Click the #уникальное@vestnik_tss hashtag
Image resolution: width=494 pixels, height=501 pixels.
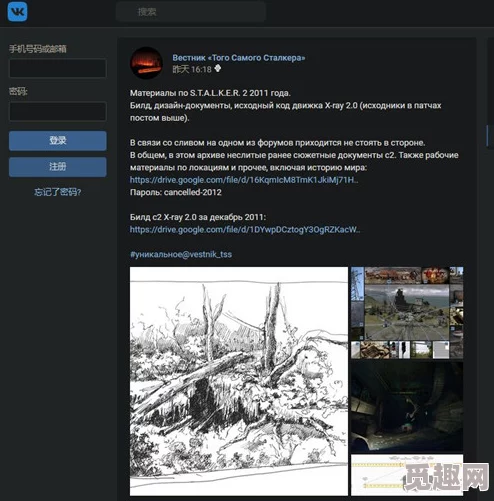coord(181,254)
